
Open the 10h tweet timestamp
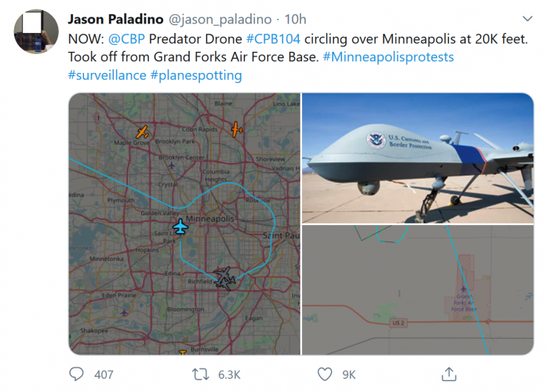[296, 19]
